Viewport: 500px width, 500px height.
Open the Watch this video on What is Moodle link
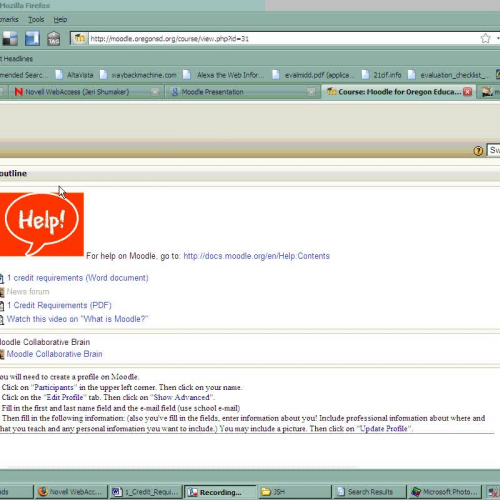pos(77,319)
